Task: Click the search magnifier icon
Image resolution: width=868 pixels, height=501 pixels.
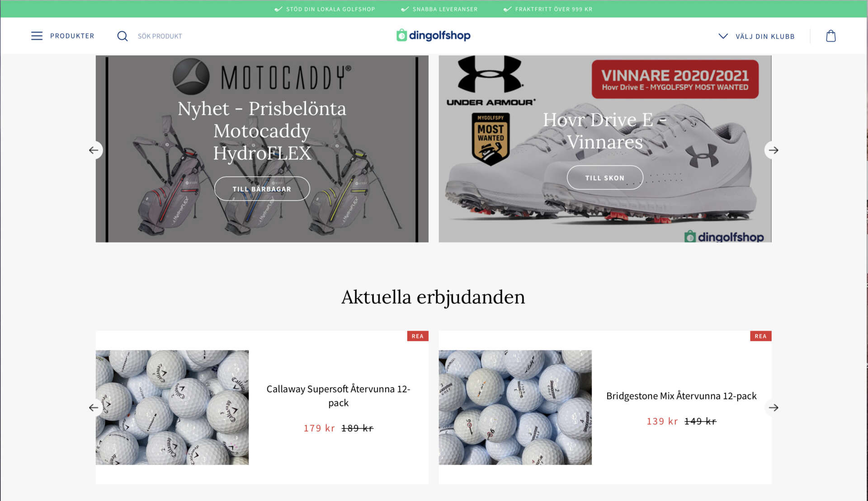Action: point(123,36)
